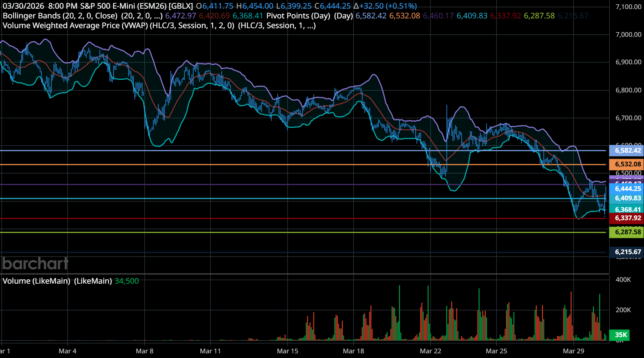The image size is (644, 358).
Task: Click the "400K" volume axis label
Action: pos(623,280)
